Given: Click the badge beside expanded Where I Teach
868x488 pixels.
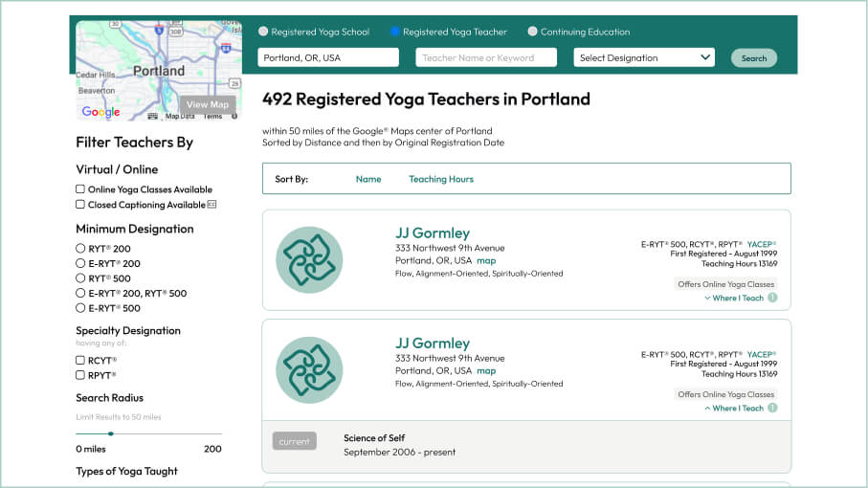Looking at the screenshot, I should (x=772, y=408).
